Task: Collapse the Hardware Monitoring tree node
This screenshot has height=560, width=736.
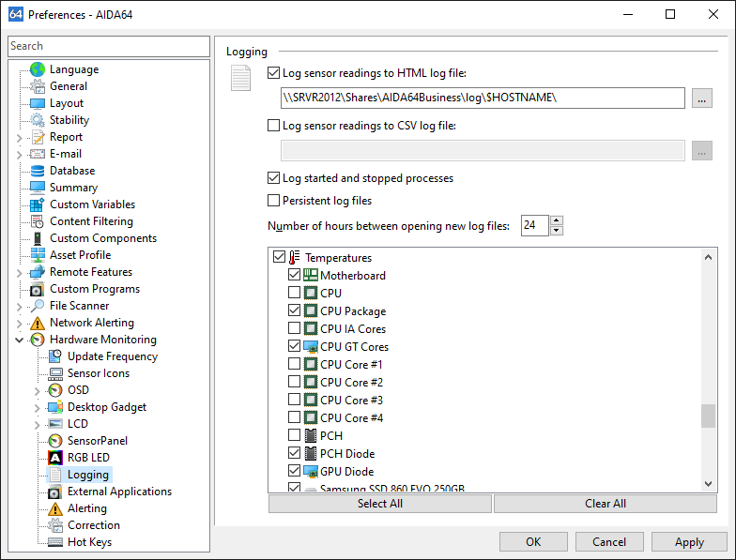Action: point(19,340)
